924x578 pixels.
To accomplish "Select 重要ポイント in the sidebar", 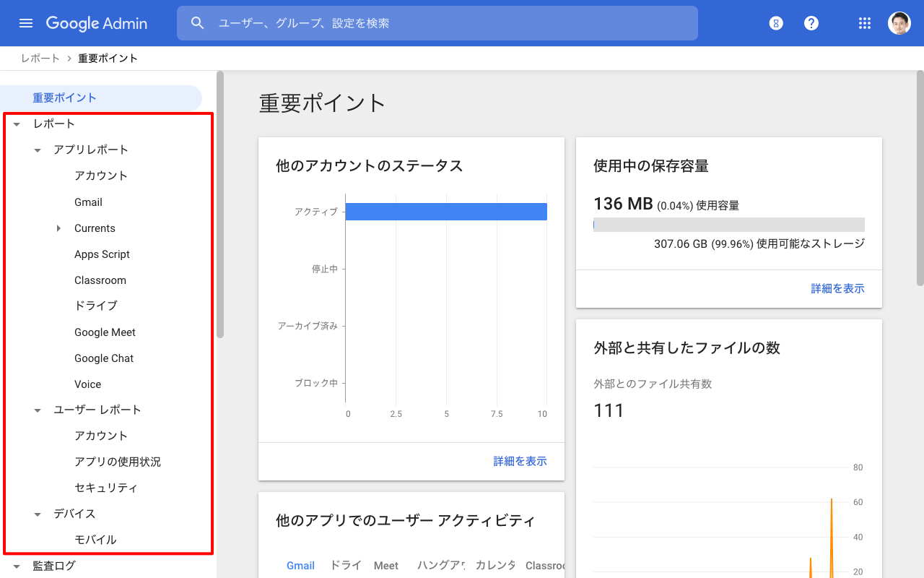I will [x=101, y=98].
